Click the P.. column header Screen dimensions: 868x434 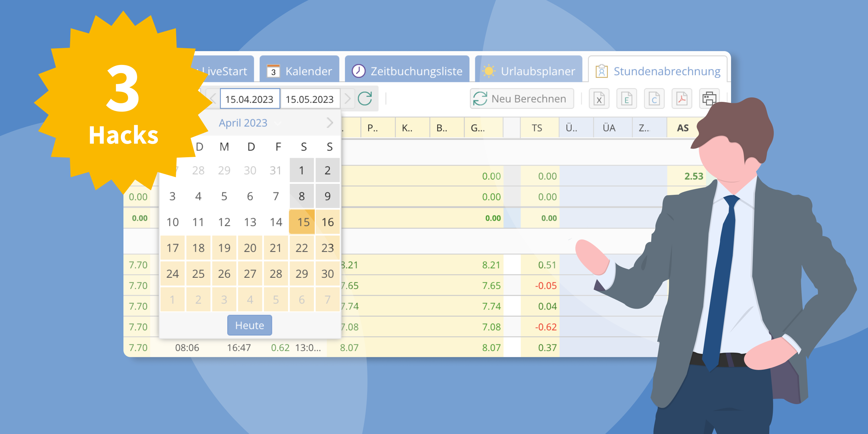(x=377, y=128)
